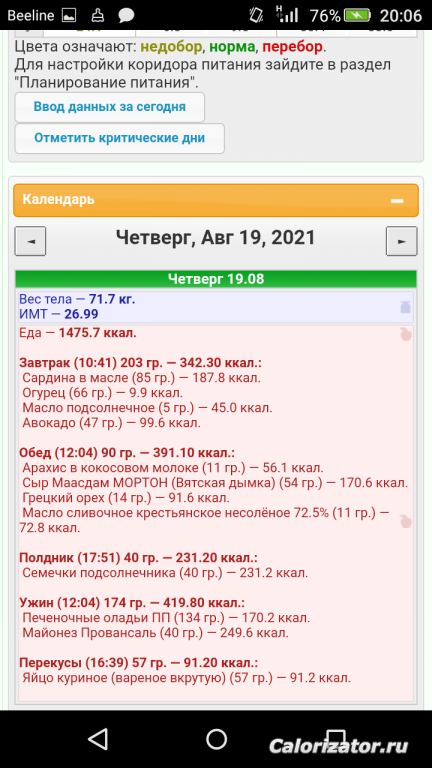This screenshot has width=432, height=768.
Task: Select date title 'Четверг, Авг 19, 2021'
Action: (x=216, y=238)
